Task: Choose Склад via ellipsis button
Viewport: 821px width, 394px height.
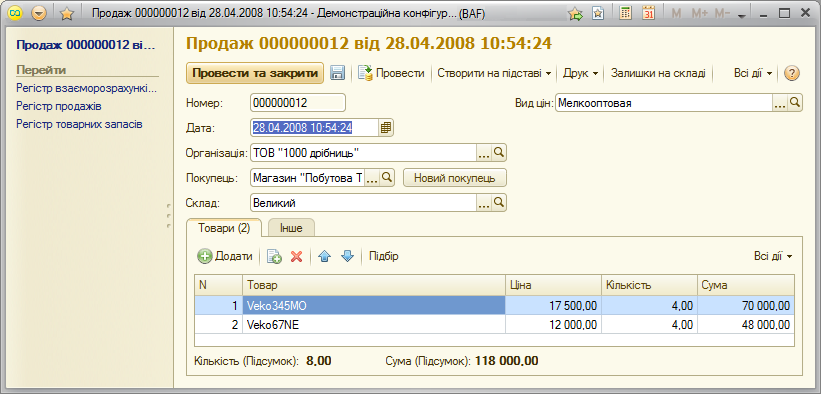Action: [x=484, y=202]
